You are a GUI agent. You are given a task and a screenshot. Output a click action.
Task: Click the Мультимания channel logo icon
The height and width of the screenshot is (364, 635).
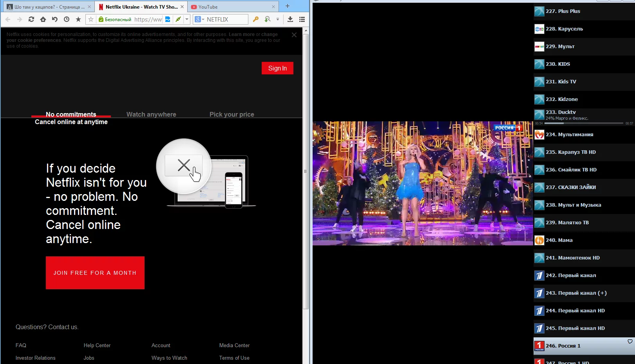539,134
